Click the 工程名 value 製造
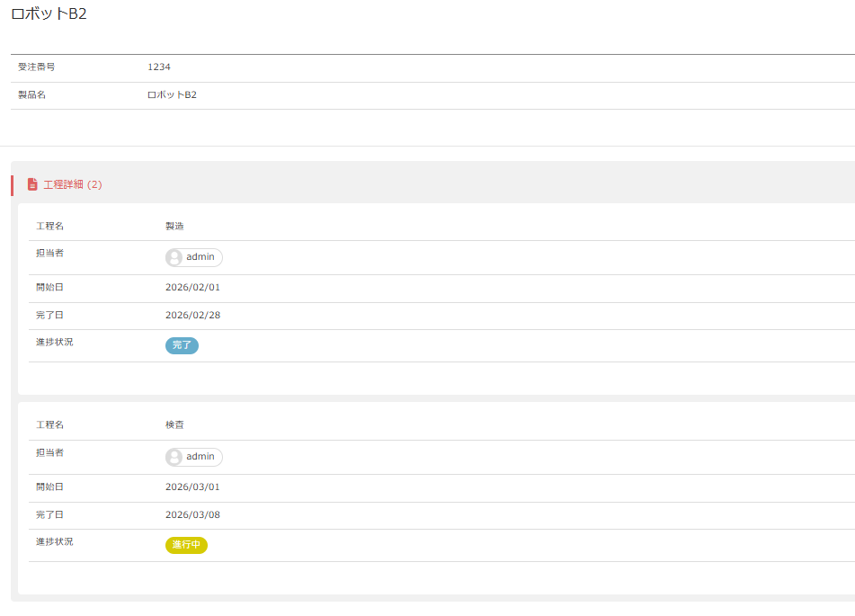855x616 pixels. (x=175, y=226)
